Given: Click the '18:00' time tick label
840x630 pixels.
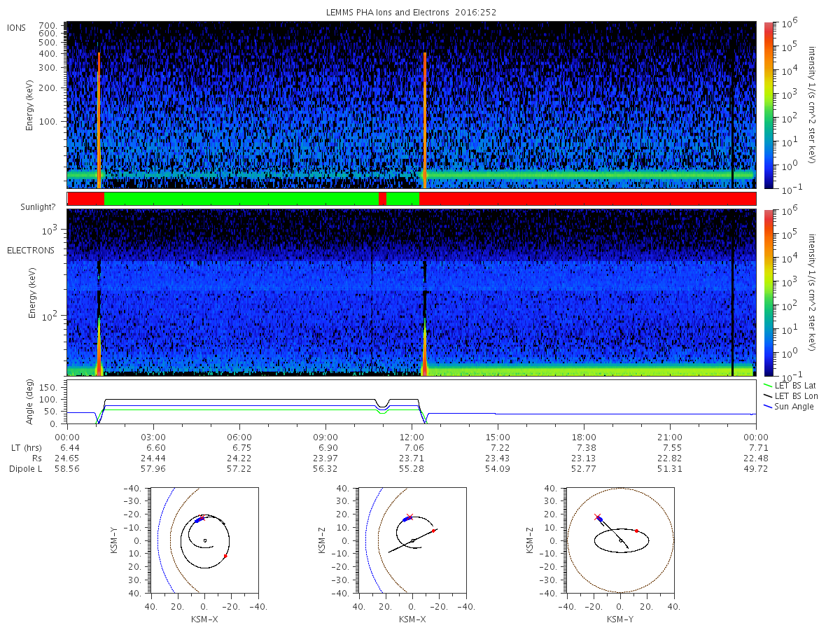Looking at the screenshot, I should (x=584, y=437).
